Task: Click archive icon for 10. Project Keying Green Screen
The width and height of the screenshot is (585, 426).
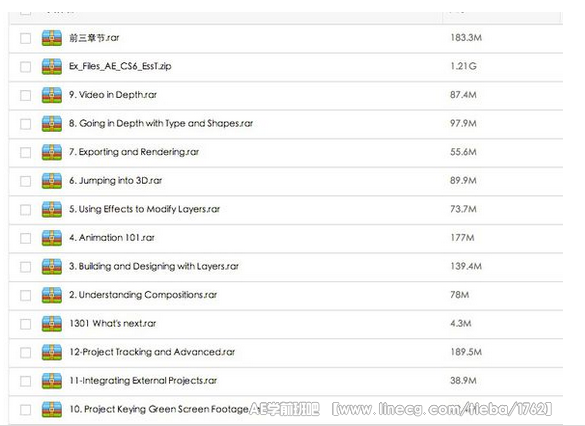Action: click(52, 410)
